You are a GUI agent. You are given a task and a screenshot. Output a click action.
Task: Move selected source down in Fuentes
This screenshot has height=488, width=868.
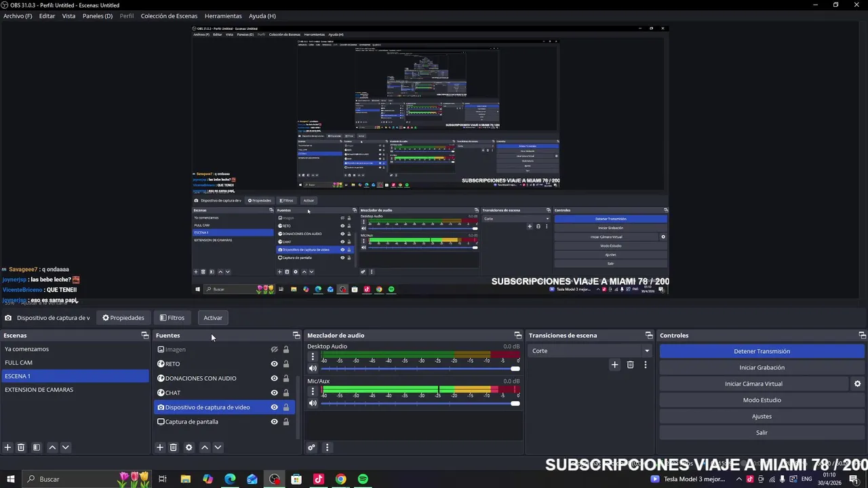tap(218, 447)
